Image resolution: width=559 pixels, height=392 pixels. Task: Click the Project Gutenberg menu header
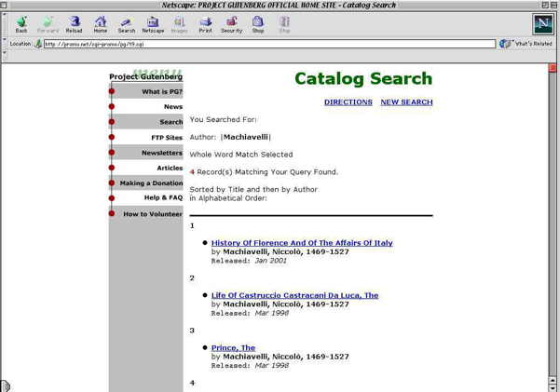[x=146, y=76]
